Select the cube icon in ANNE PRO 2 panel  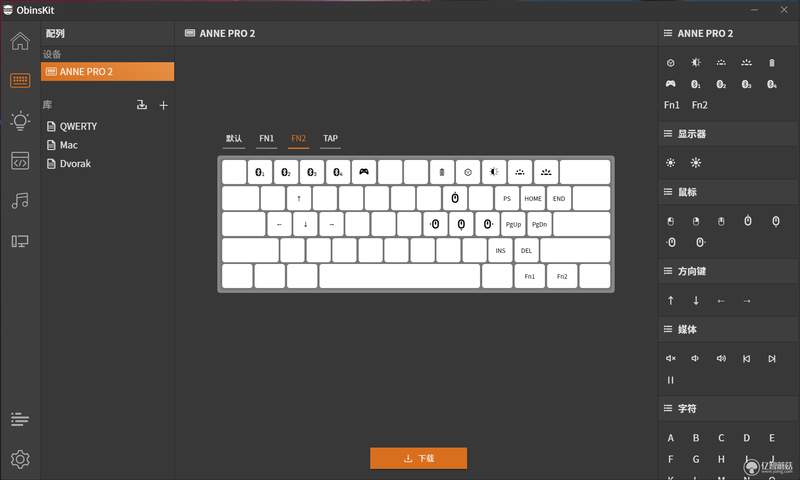point(670,63)
